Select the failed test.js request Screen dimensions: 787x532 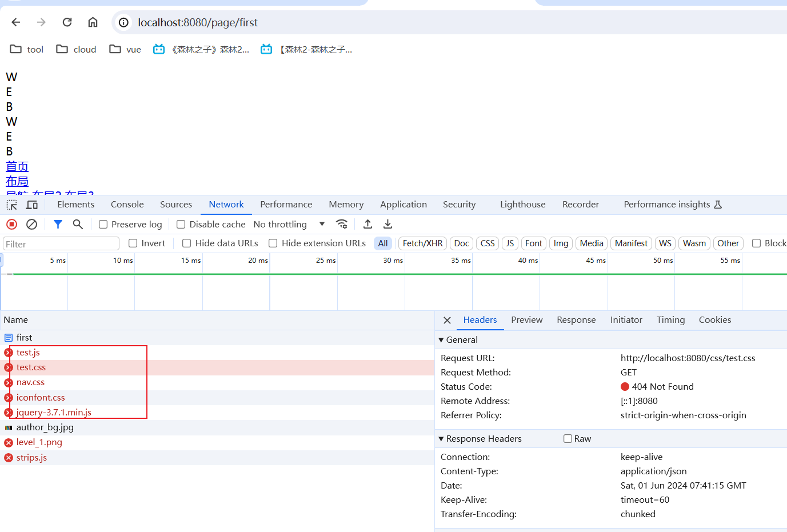tap(217, 353)
